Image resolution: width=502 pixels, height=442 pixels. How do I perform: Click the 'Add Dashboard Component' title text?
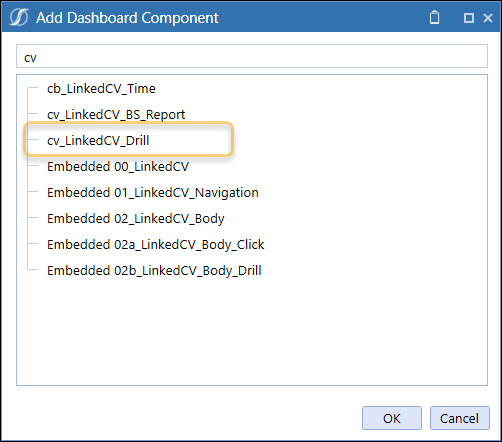[127, 18]
